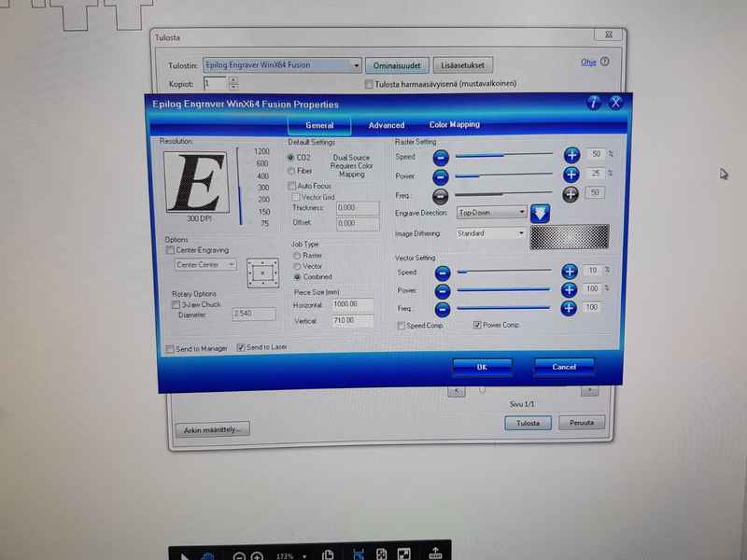Image resolution: width=747 pixels, height=560 pixels.
Task: Increase vector Speed with plus icon
Action: [570, 272]
